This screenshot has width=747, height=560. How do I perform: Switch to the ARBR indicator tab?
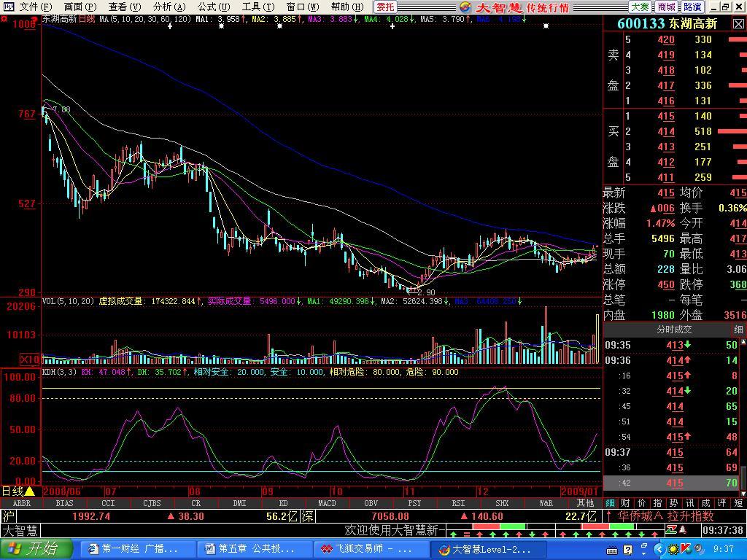click(21, 503)
